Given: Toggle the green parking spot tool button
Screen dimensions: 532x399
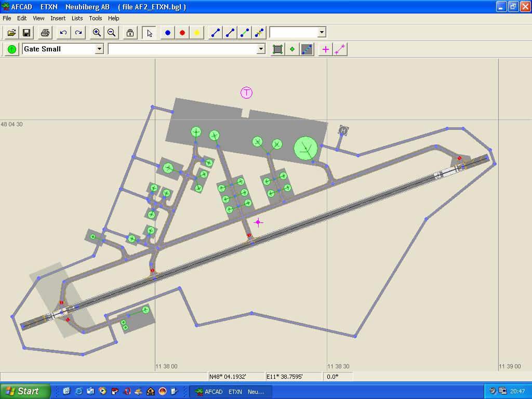Looking at the screenshot, I should tap(12, 49).
